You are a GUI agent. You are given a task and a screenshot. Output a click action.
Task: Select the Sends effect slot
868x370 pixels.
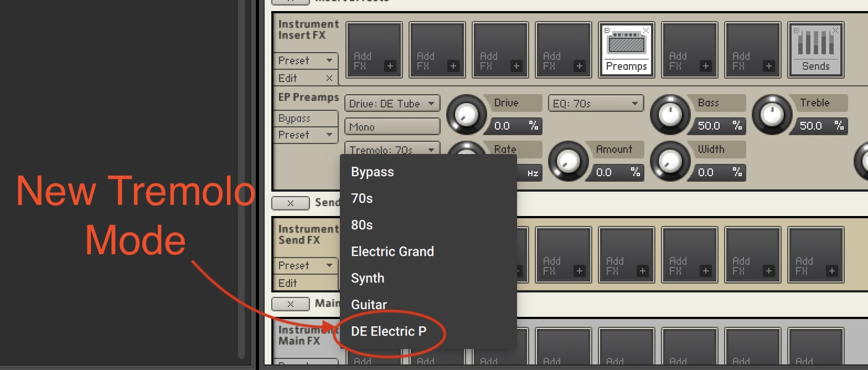click(x=815, y=50)
